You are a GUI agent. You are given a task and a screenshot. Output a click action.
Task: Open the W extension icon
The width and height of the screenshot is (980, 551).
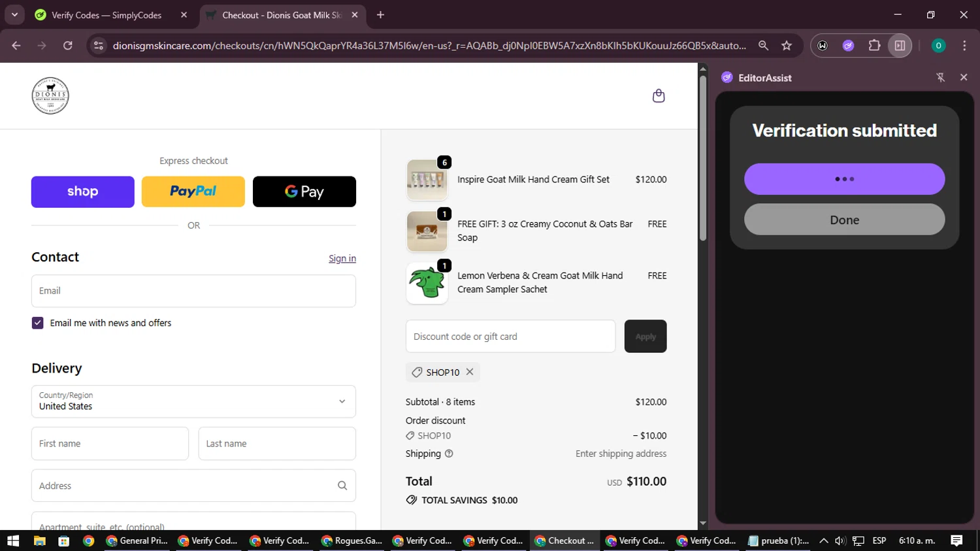823,45
